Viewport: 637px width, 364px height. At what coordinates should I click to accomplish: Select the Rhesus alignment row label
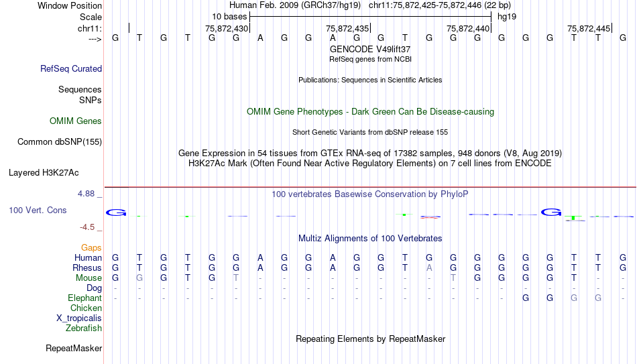[87, 268]
